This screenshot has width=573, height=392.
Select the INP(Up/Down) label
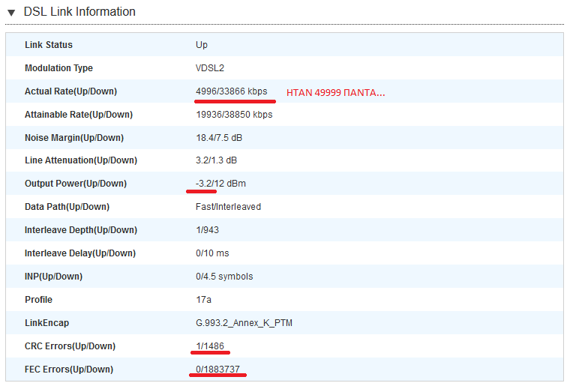(53, 277)
